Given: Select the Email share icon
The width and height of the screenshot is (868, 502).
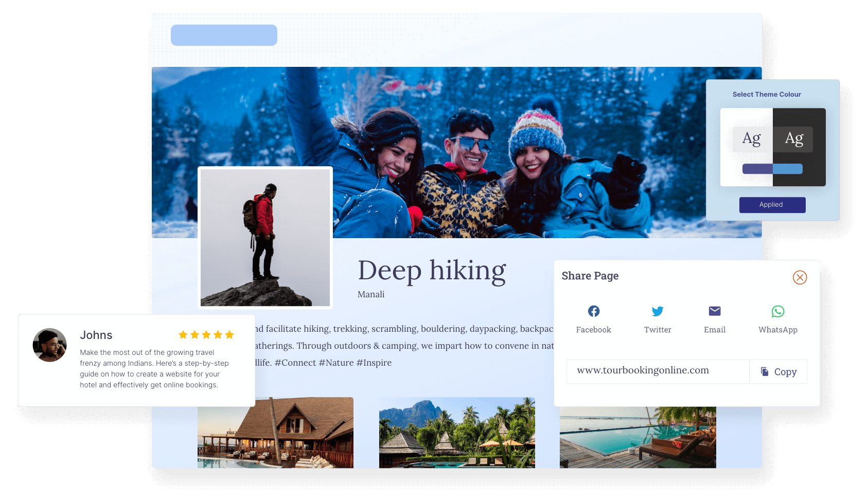Looking at the screenshot, I should 714,311.
